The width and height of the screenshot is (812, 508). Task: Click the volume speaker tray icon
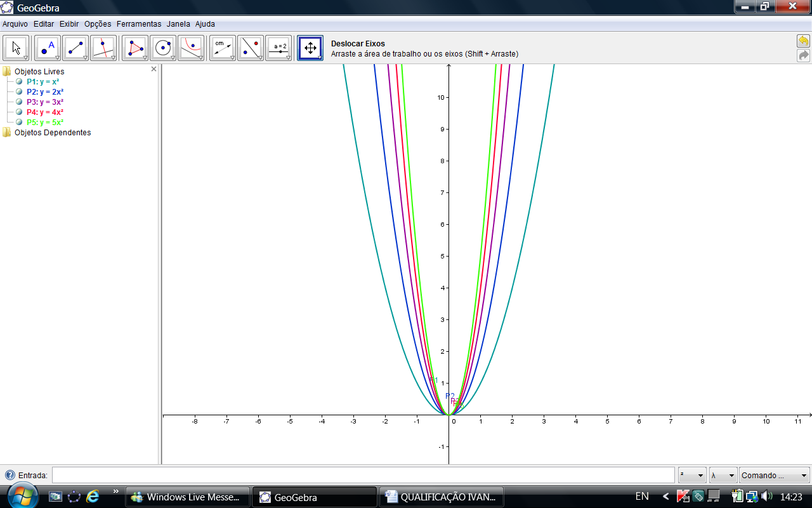point(767,496)
